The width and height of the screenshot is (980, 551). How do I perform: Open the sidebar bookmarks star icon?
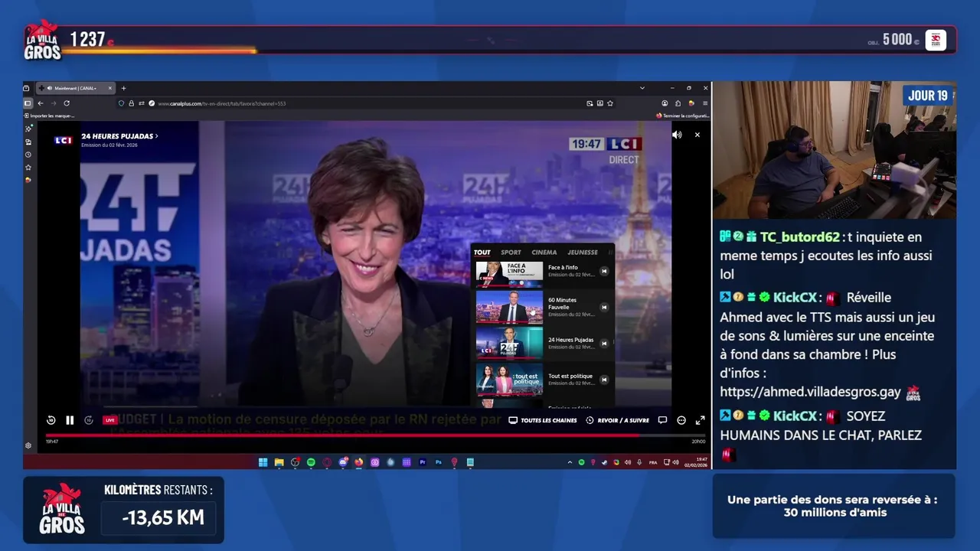[x=28, y=167]
